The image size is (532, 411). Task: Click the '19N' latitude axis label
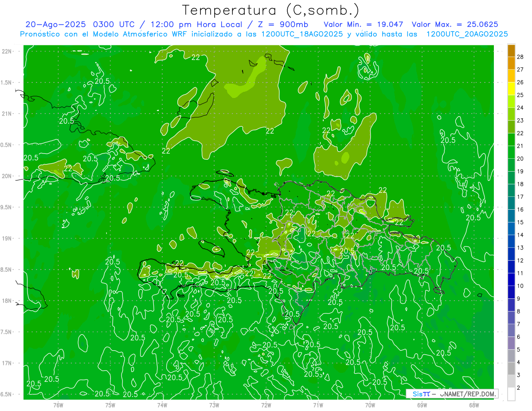coord(7,238)
